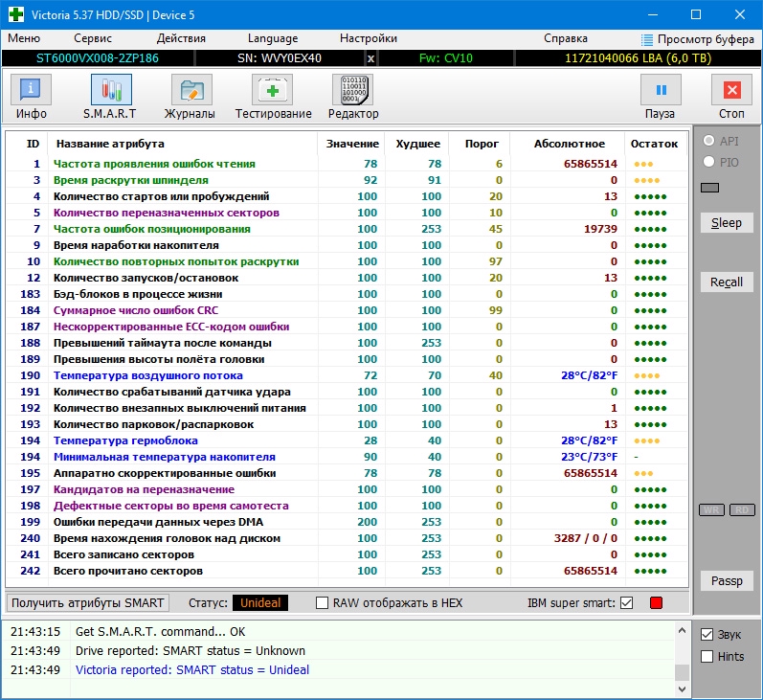This screenshot has width=763, height=700.
Task: Select the PIO radio button
Action: (708, 162)
